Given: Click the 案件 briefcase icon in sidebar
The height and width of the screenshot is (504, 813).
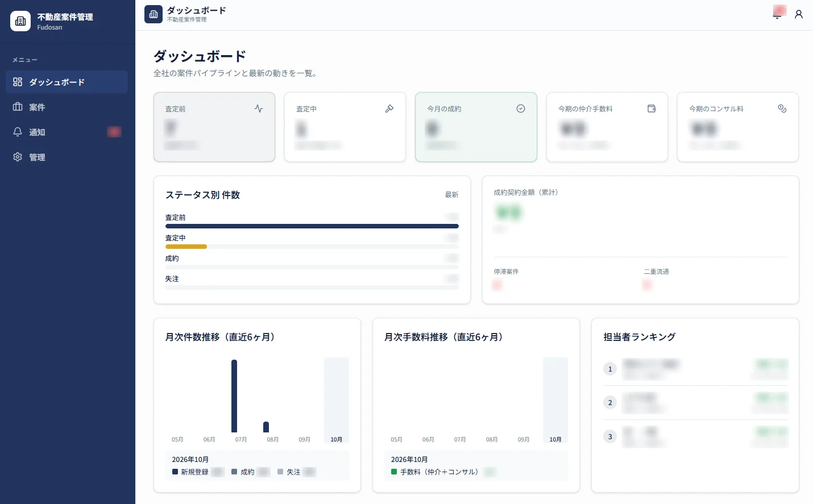Looking at the screenshot, I should tap(18, 107).
